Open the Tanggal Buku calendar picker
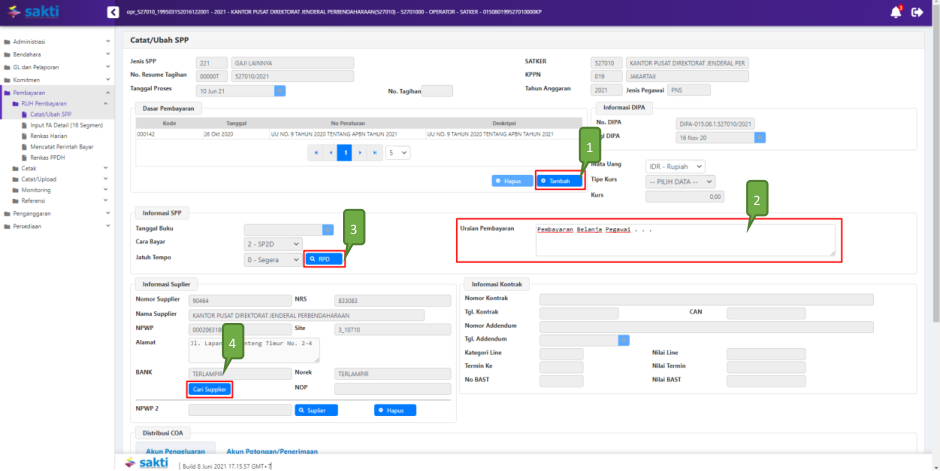 [328, 228]
